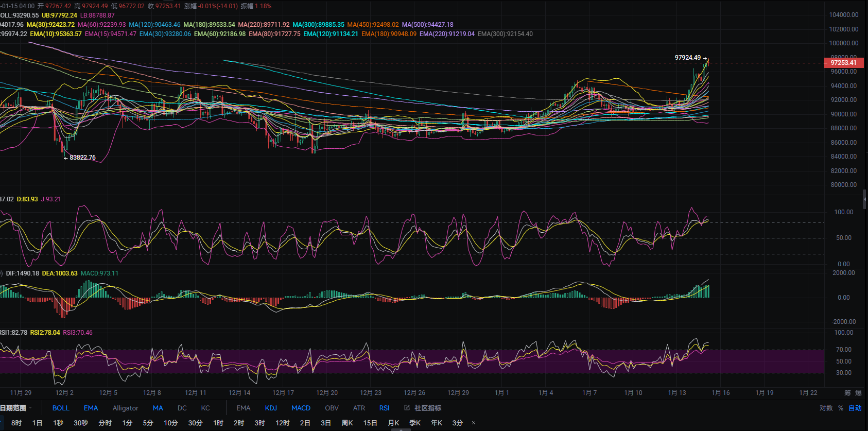Open the 日期范围 date range dropdown
868x431 pixels.
[15, 408]
